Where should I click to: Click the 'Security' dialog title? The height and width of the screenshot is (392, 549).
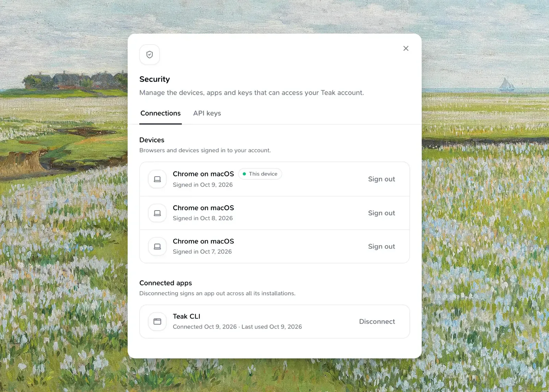coord(154,79)
